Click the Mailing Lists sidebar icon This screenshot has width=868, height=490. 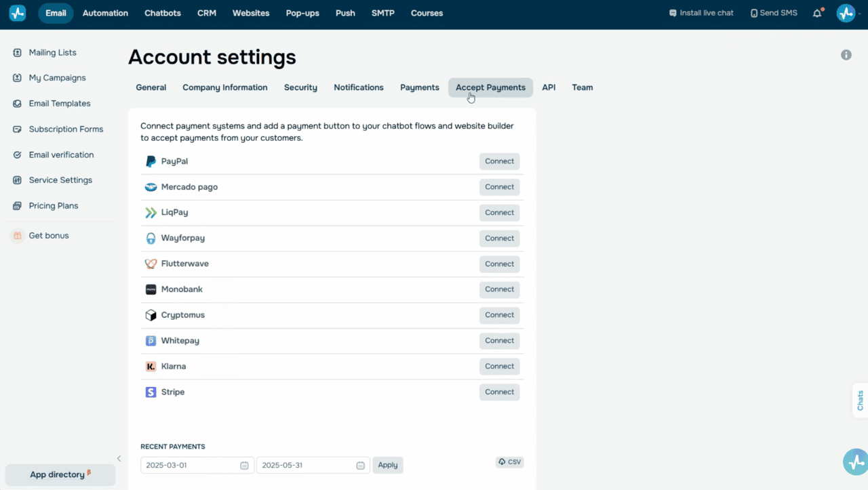[x=17, y=53]
